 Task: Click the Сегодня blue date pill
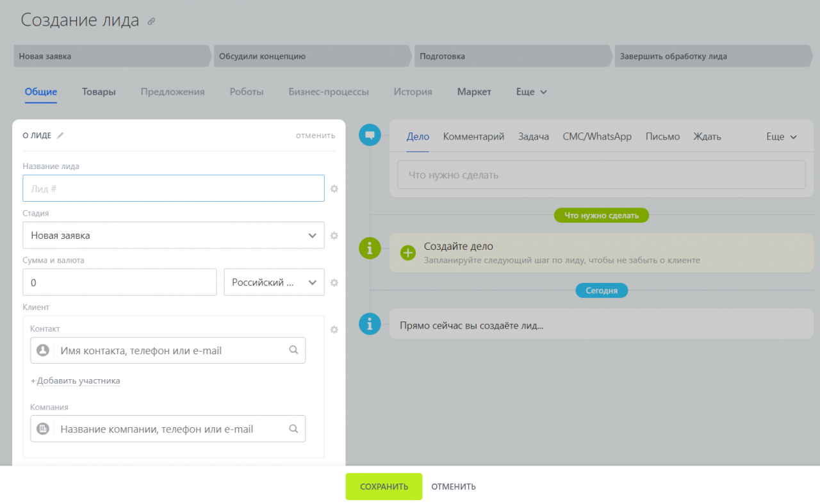[x=602, y=291]
